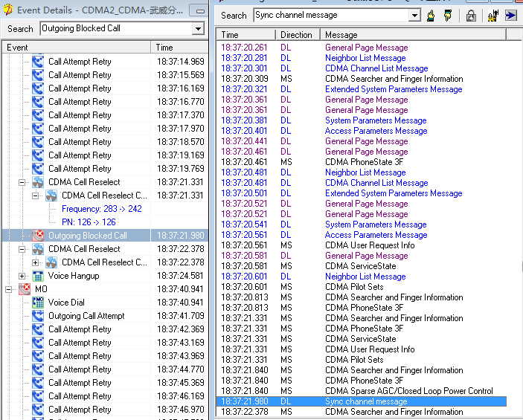The width and height of the screenshot is (523, 420).
Task: Sort messages by the Direction column header
Action: tap(298, 35)
